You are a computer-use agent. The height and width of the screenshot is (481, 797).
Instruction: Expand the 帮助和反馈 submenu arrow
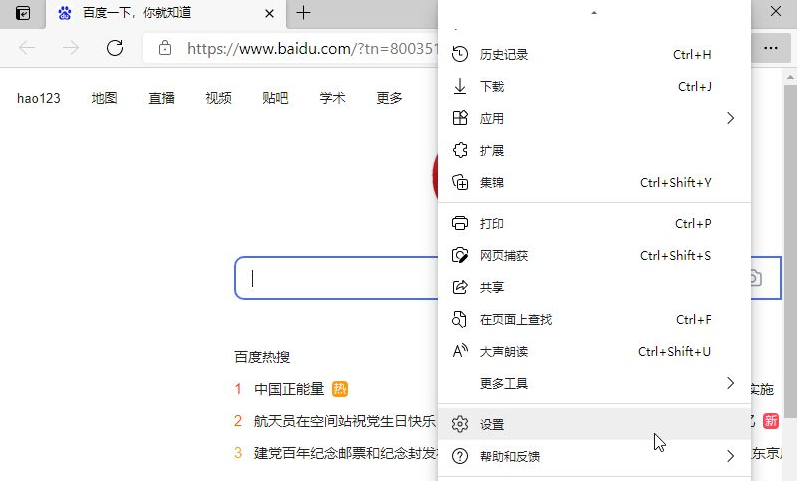pyautogui.click(x=730, y=456)
